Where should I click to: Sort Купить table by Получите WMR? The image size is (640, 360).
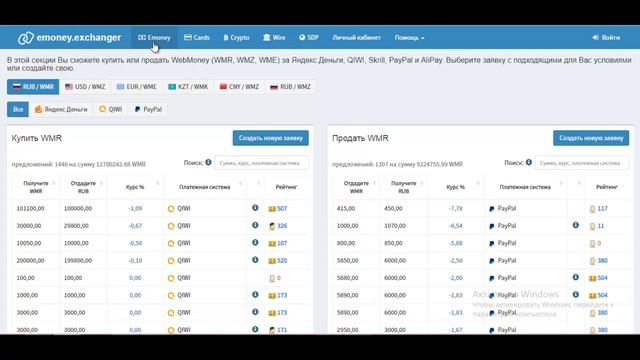click(x=36, y=187)
